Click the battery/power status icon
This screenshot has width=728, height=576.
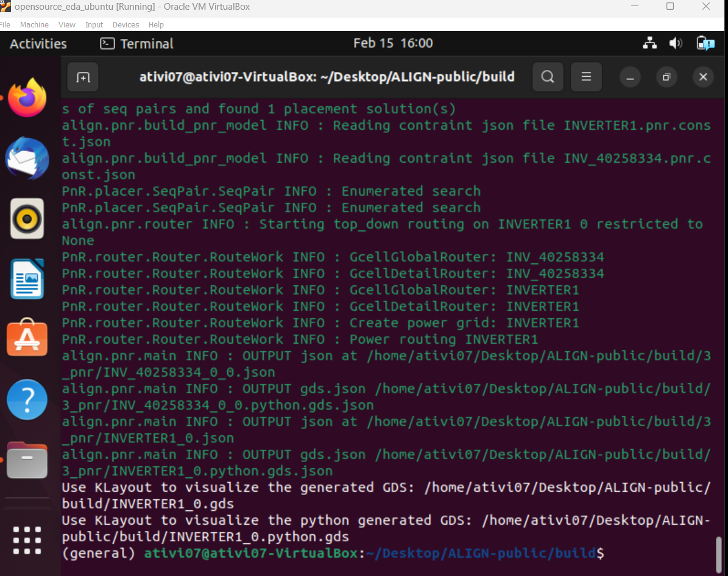tap(705, 43)
